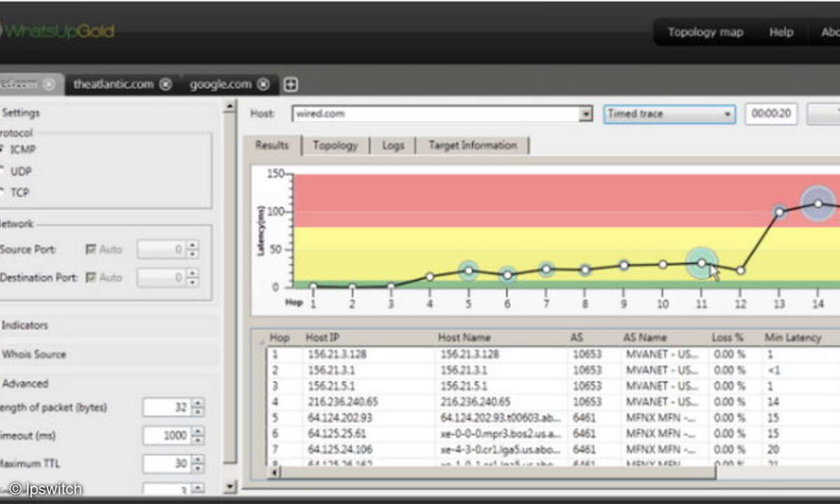840x504 pixels.
Task: Click the WhatsUpGold logo
Action: pyautogui.click(x=57, y=31)
